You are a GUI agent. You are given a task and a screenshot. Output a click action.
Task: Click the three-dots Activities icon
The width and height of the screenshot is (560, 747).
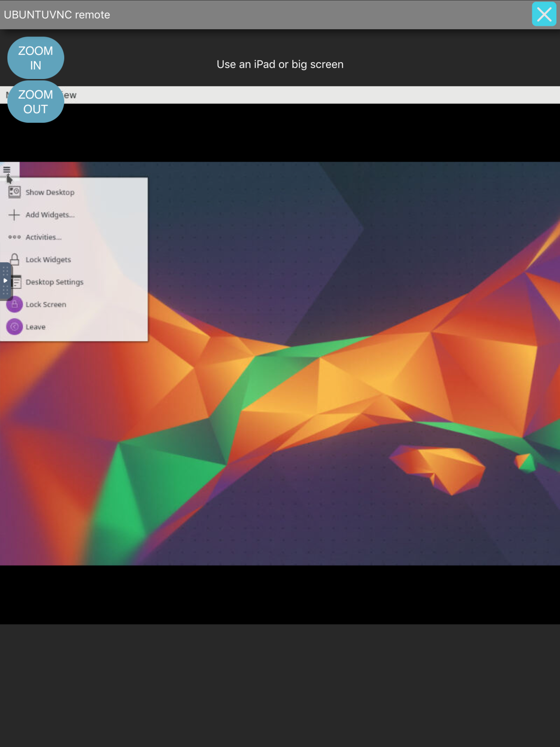pyautogui.click(x=14, y=237)
